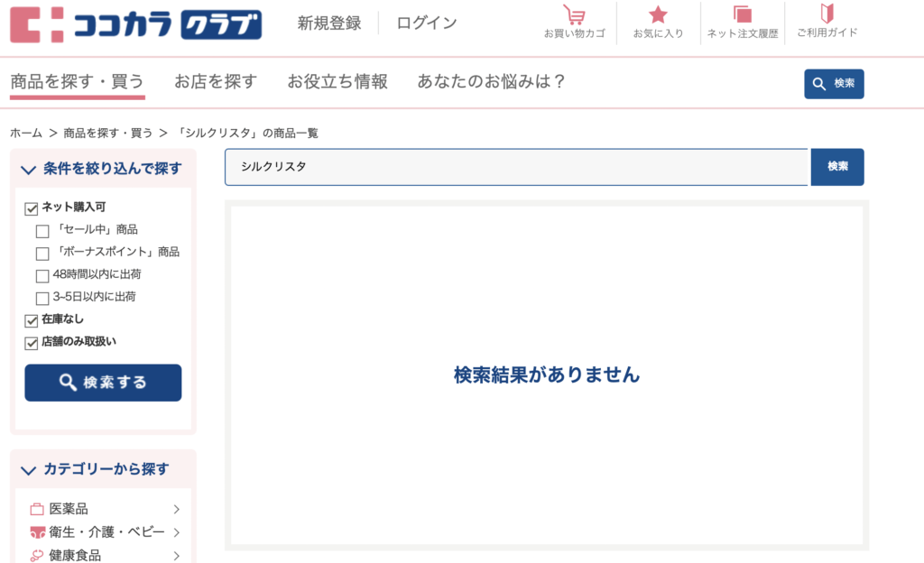Collapse the カテゴリーから探す panel

coord(28,470)
